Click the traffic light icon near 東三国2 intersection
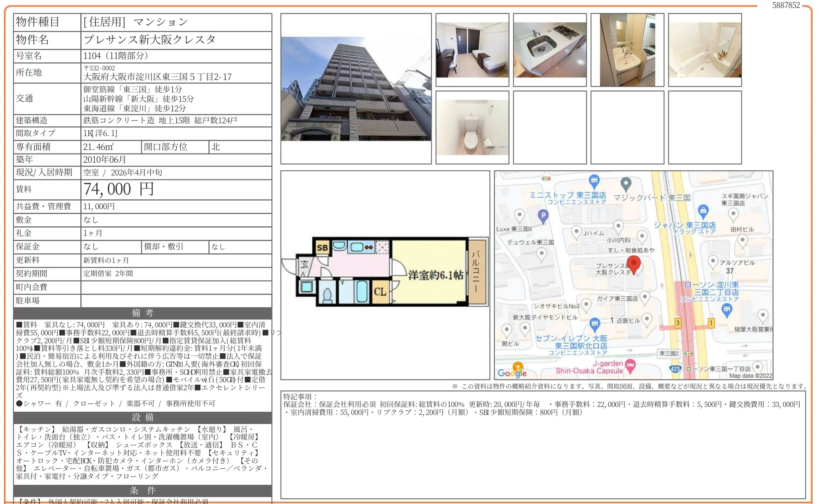 [x=688, y=354]
